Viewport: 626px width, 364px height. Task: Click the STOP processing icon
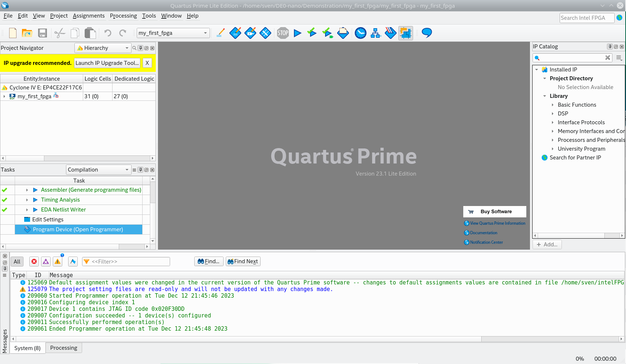pos(283,33)
